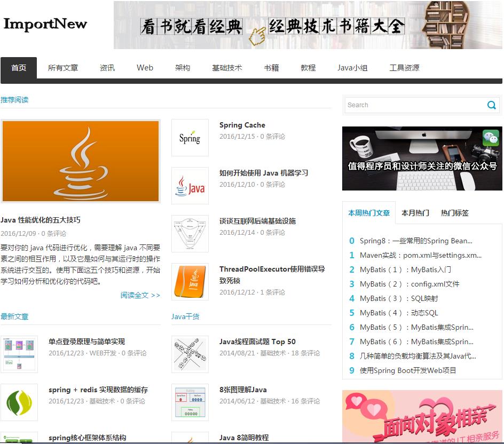This screenshot has height=444, width=504.
Task: Click WEB开发 category on single sign-on article
Action: click(x=103, y=353)
